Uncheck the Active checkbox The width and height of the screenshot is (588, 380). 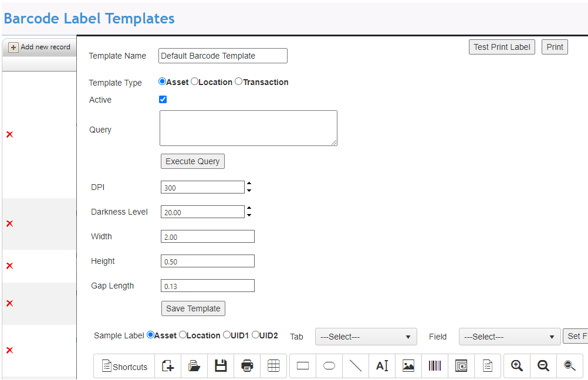163,100
